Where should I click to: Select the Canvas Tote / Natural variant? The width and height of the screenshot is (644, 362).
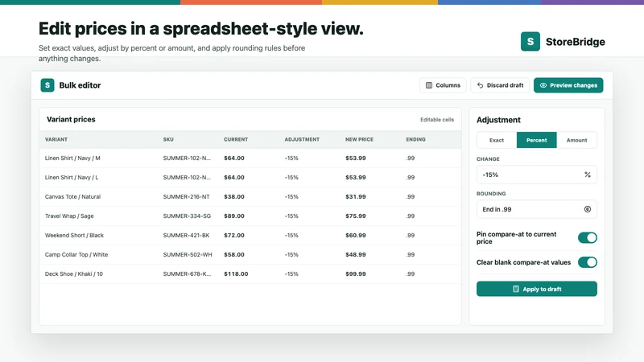point(72,196)
